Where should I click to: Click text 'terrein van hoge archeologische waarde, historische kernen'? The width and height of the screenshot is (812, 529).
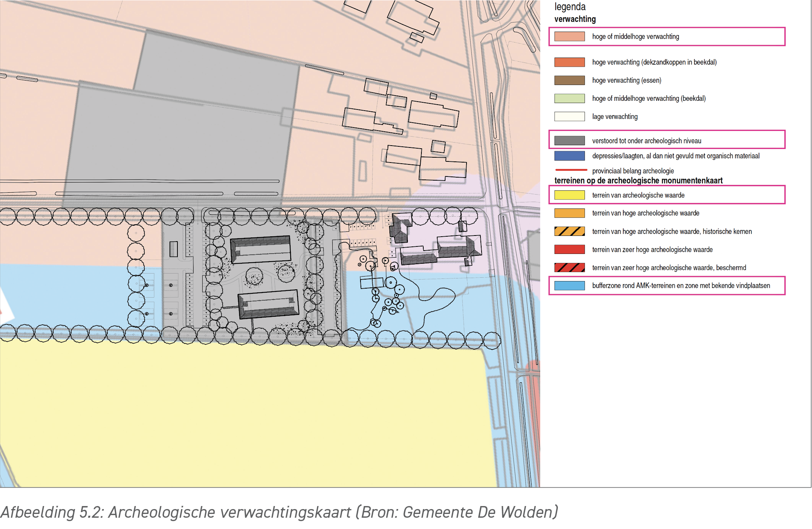(x=672, y=231)
